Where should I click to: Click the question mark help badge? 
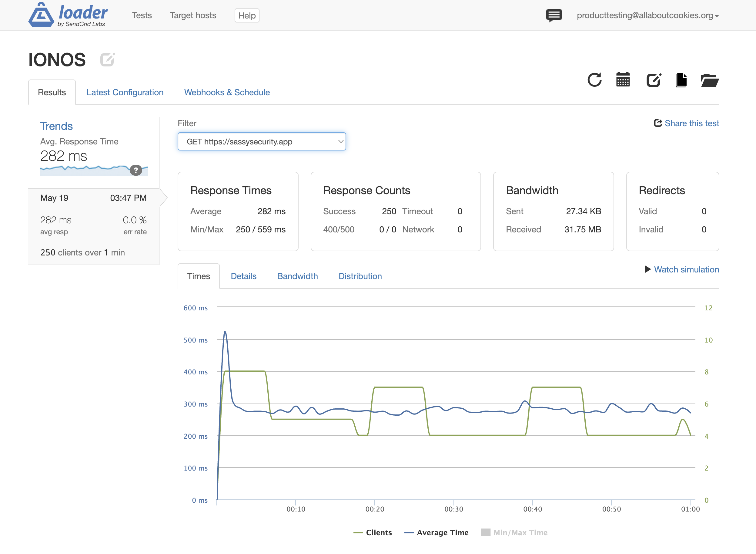pos(136,171)
